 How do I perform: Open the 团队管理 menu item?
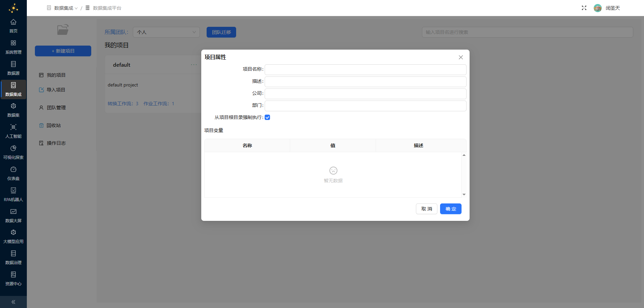56,108
